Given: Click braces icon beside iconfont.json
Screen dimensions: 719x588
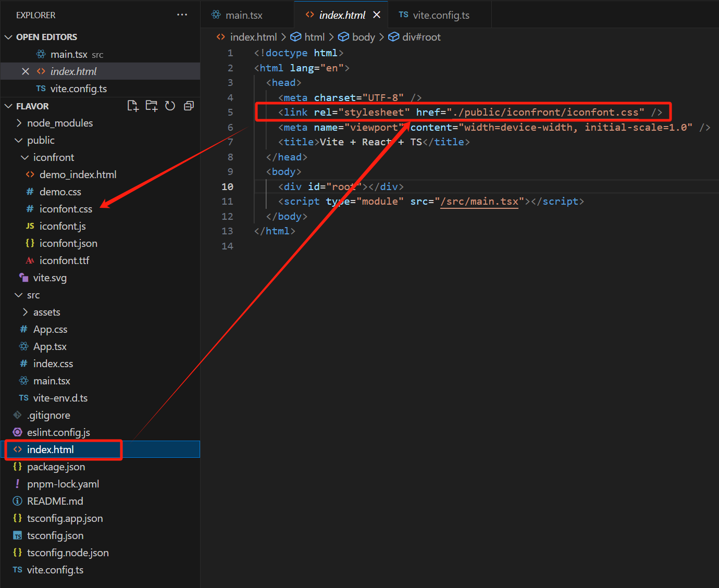Looking at the screenshot, I should tap(30, 243).
